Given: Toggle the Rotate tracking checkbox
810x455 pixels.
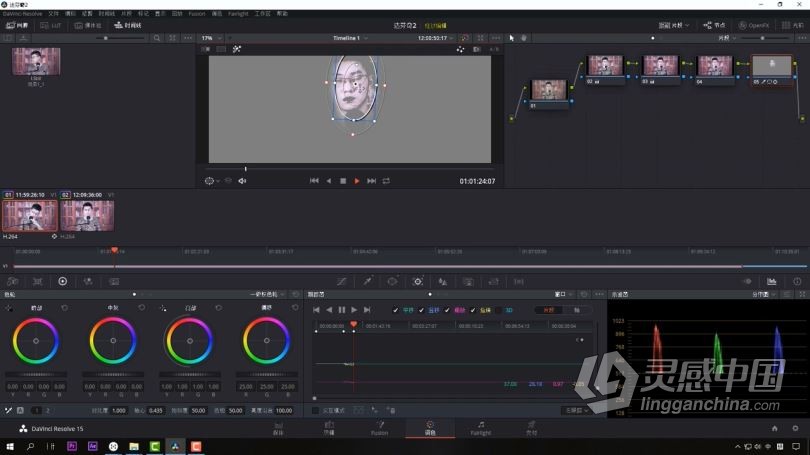Looking at the screenshot, I should (473, 310).
